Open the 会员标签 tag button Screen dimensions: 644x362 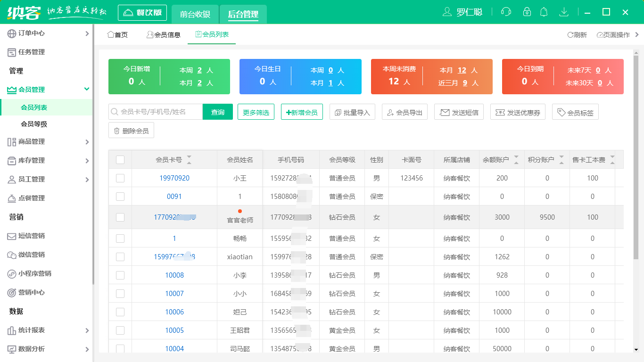pyautogui.click(x=575, y=112)
